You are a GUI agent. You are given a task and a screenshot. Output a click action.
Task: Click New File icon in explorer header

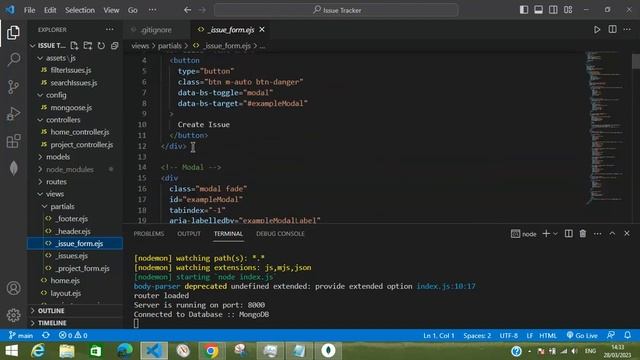pos(74,46)
